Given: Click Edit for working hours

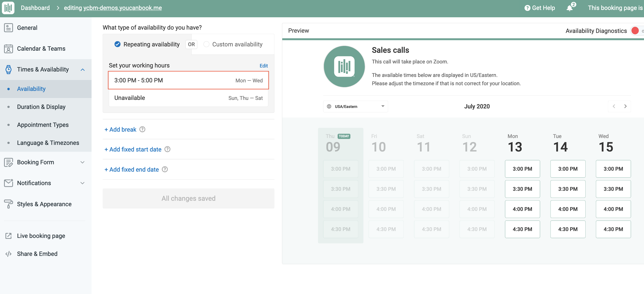Looking at the screenshot, I should click(x=264, y=66).
